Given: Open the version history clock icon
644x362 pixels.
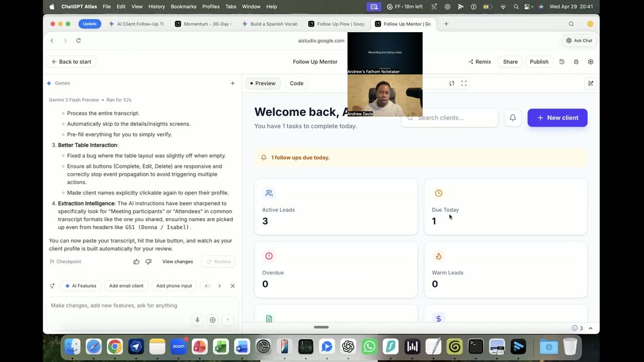Looking at the screenshot, I should click(562, 62).
